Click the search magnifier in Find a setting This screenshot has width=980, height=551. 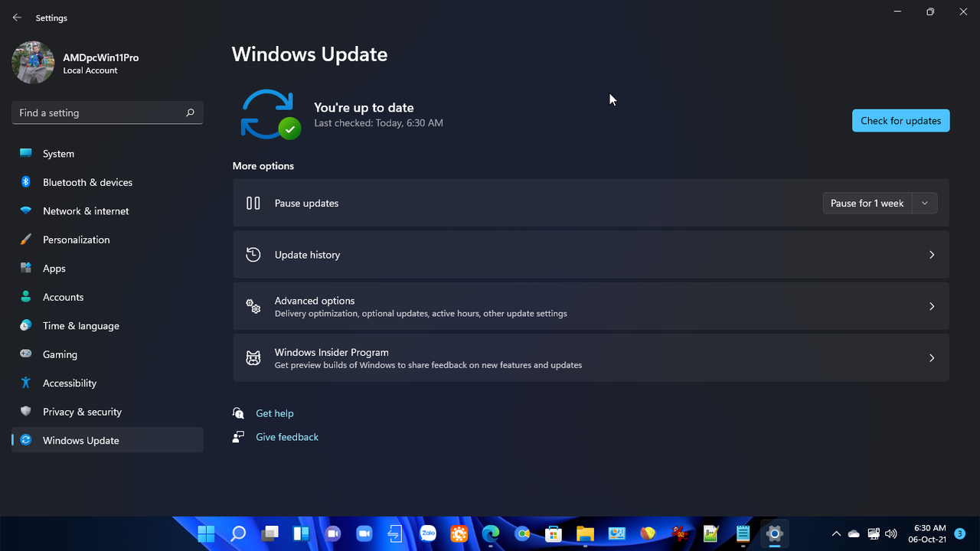click(190, 112)
